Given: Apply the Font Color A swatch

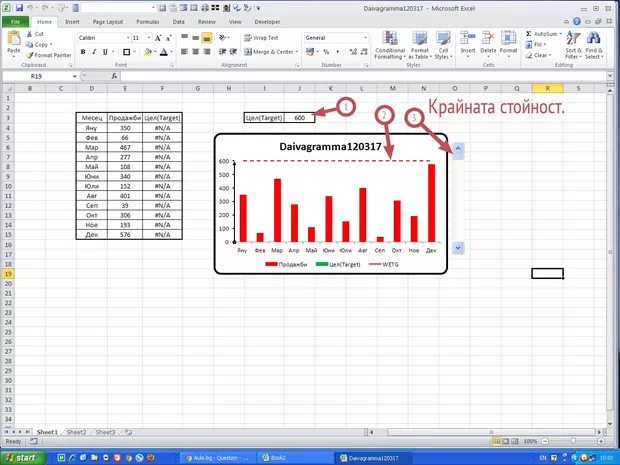Looking at the screenshot, I should (164, 52).
